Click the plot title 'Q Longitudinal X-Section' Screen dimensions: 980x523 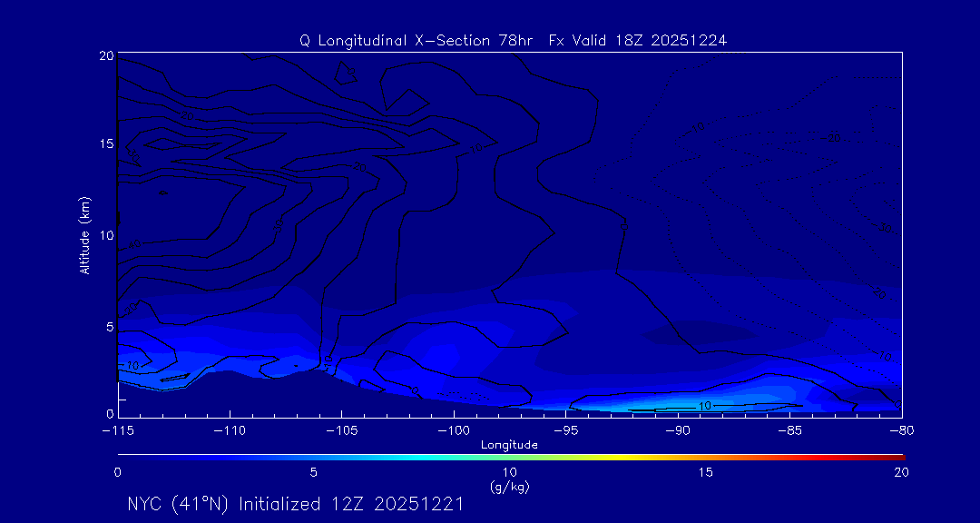click(514, 40)
